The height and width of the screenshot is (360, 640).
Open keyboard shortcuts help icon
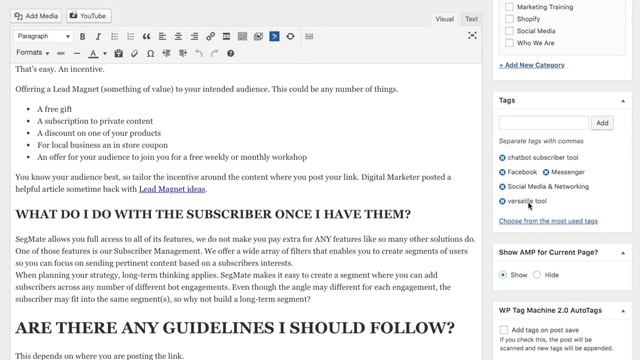231,53
